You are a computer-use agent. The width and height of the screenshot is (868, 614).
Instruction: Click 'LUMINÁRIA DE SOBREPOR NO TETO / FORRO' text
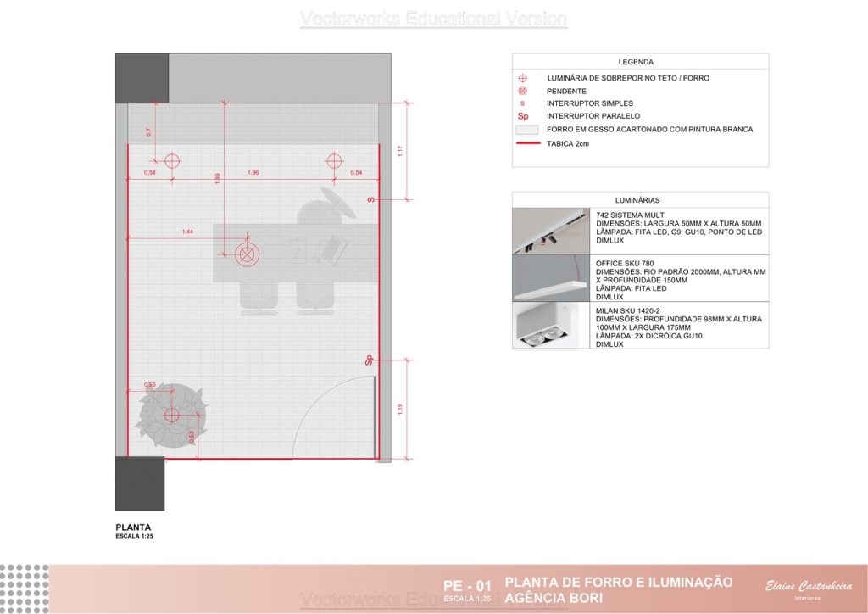coord(628,78)
